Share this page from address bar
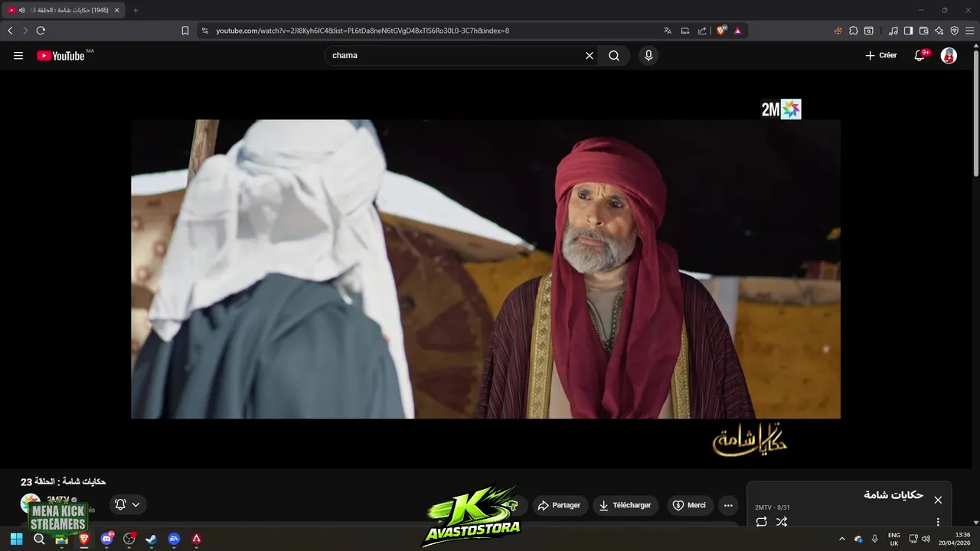Image resolution: width=980 pixels, height=551 pixels. [702, 31]
